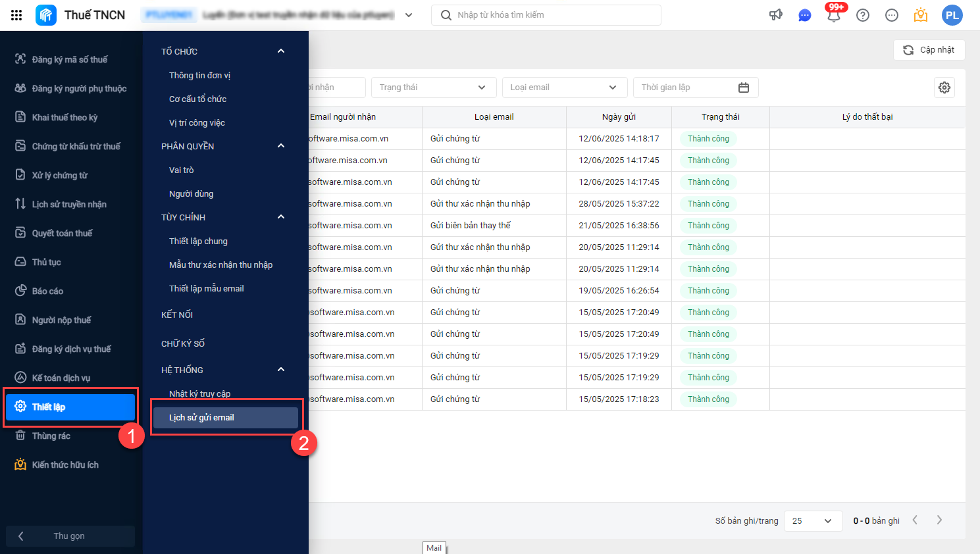
Task: Select Lịch sử gửi email menu item
Action: [226, 417]
